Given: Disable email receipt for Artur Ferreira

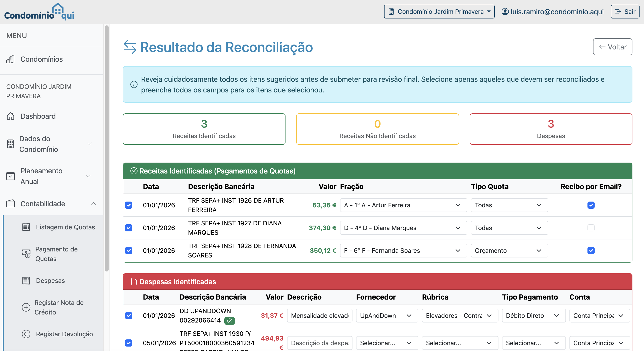Looking at the screenshot, I should pos(591,205).
